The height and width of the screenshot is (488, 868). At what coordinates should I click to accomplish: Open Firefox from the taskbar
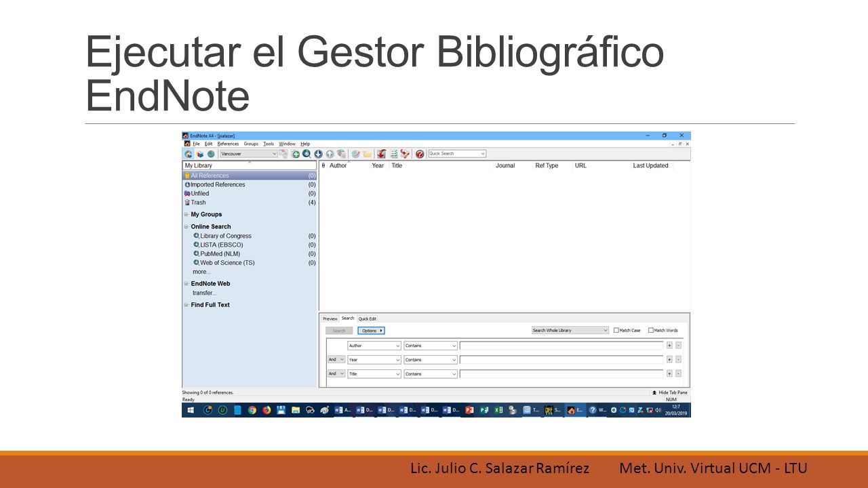pyautogui.click(x=267, y=410)
